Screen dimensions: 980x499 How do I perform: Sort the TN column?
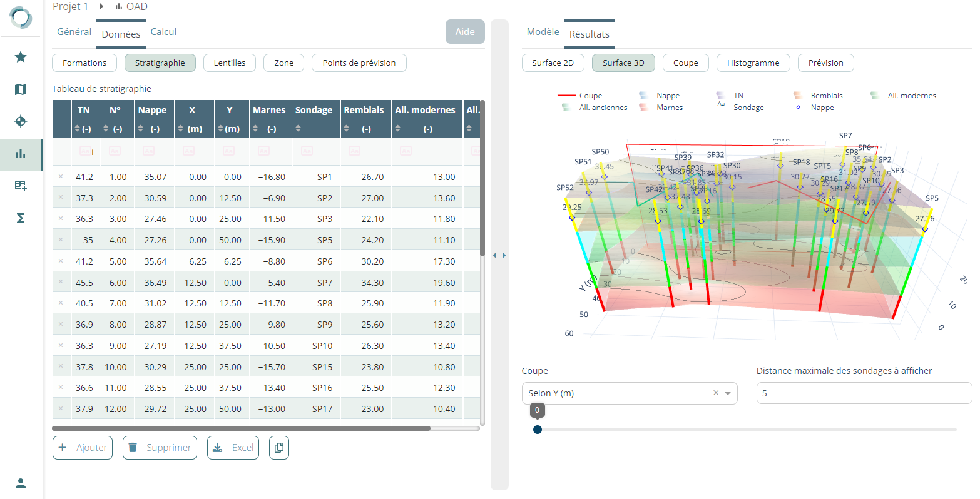tap(78, 129)
